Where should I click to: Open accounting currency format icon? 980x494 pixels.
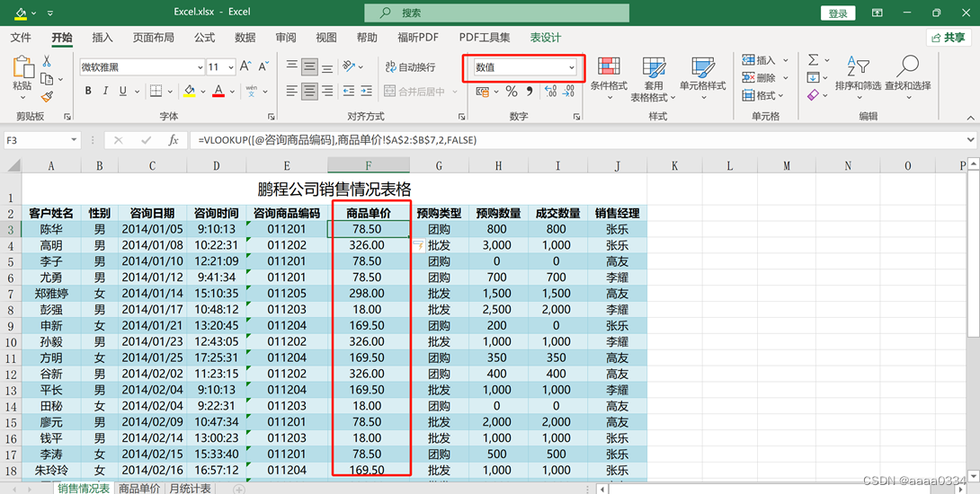click(483, 92)
